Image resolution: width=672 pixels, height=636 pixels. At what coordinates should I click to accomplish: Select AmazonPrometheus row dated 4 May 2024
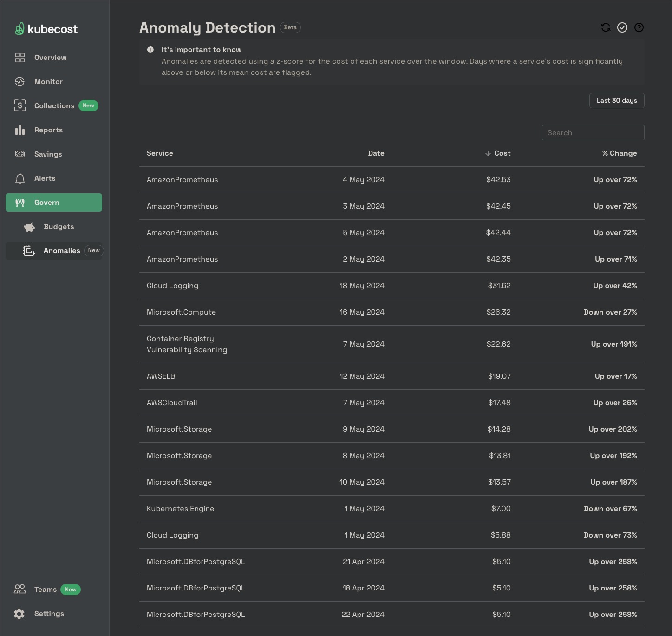coord(392,180)
